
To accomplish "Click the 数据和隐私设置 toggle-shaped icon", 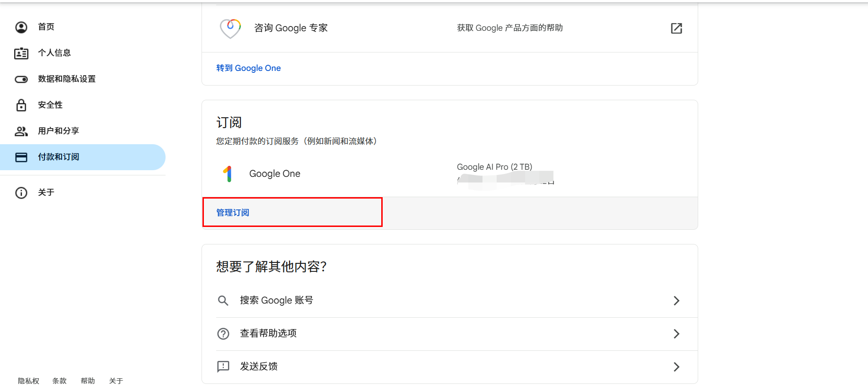I will tap(21, 79).
